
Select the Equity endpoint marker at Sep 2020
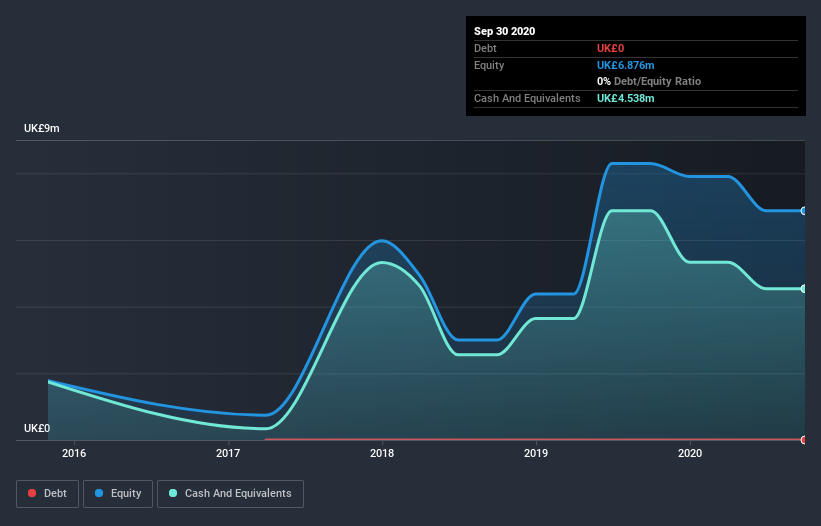click(804, 211)
